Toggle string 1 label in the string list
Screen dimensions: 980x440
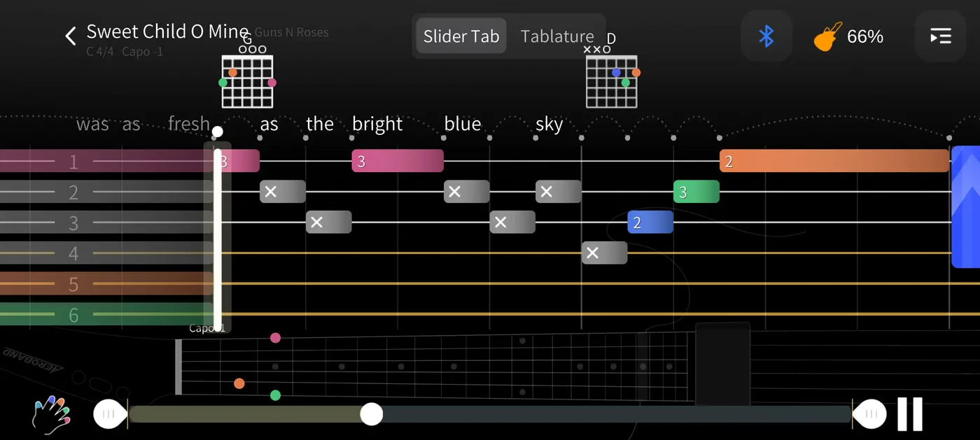[73, 162]
